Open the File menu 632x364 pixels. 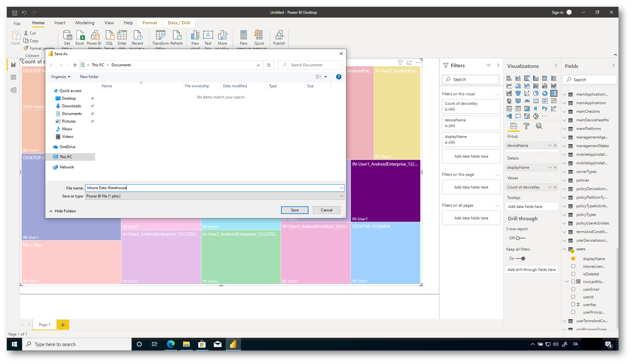(x=17, y=23)
